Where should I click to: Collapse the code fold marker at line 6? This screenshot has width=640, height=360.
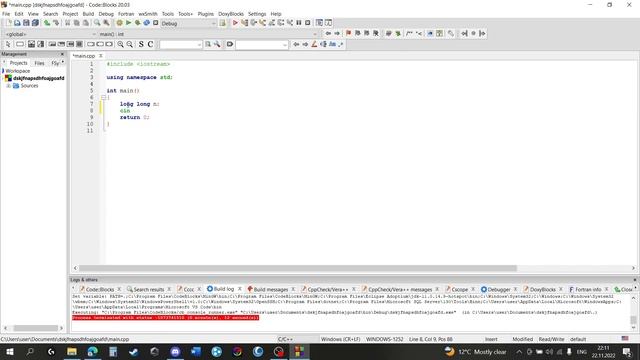tap(103, 97)
